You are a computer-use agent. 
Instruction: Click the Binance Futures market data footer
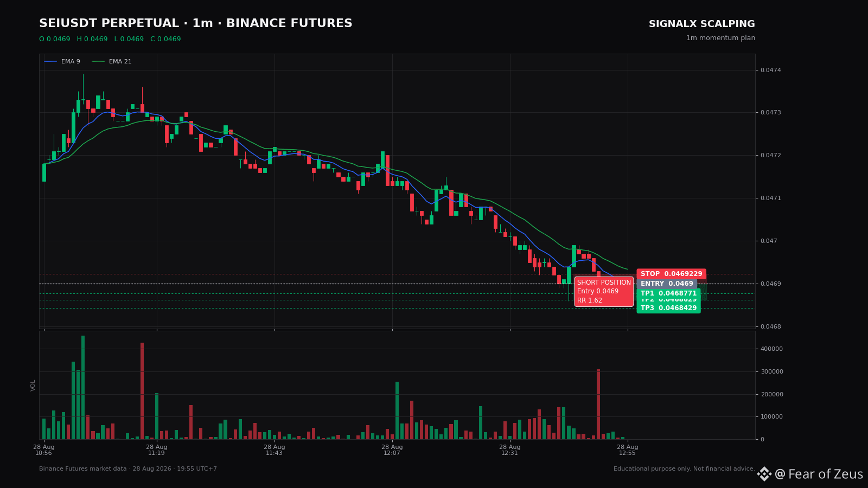tap(128, 469)
